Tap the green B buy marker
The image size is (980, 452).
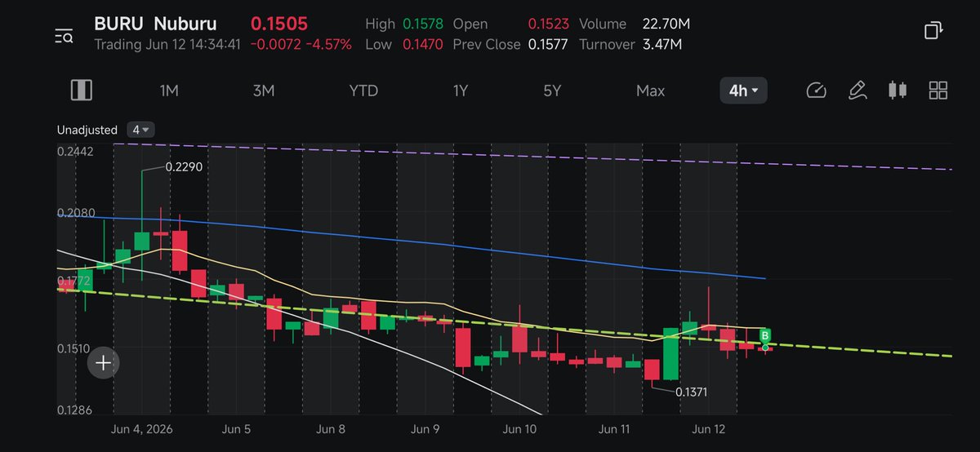coord(765,335)
